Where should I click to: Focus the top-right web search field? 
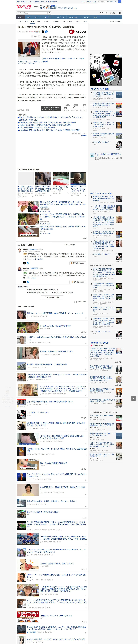108,2
